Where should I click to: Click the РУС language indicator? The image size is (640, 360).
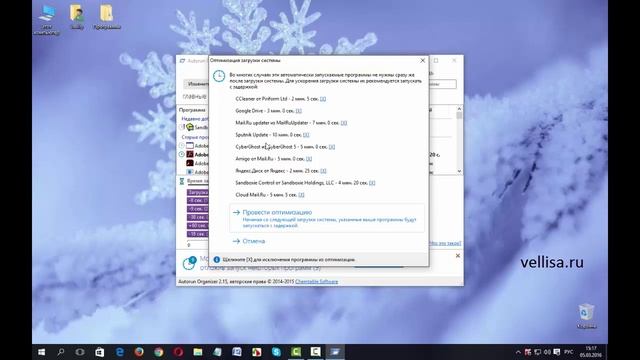[569, 352]
